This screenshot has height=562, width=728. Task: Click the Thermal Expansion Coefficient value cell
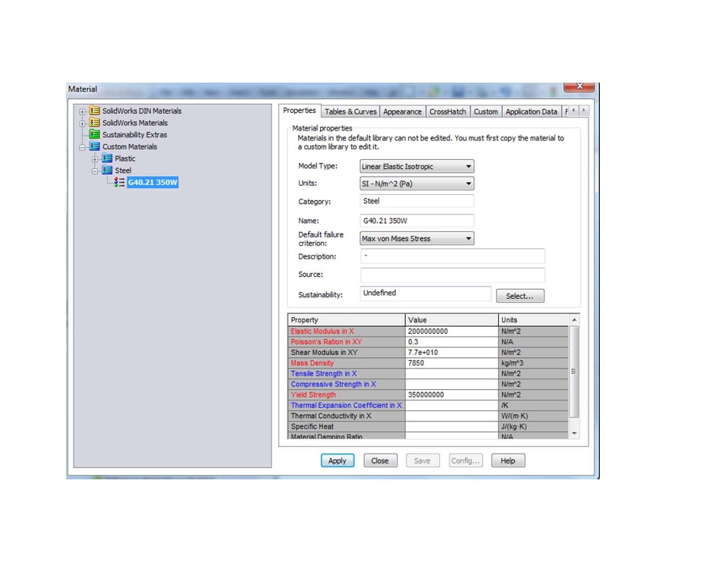451,406
